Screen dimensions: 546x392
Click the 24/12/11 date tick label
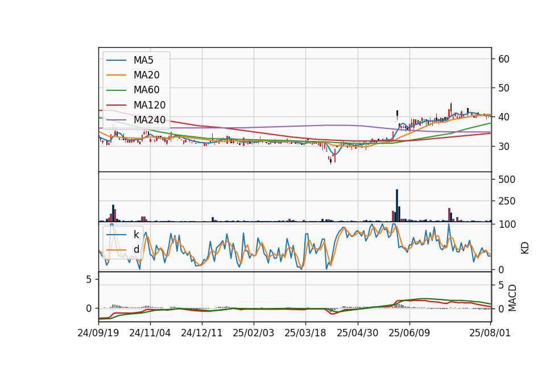(x=201, y=333)
